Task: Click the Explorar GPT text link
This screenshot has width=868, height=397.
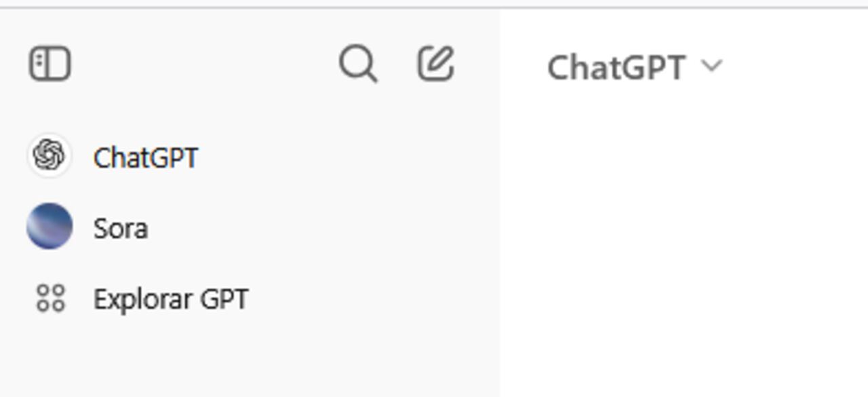Action: [x=171, y=299]
